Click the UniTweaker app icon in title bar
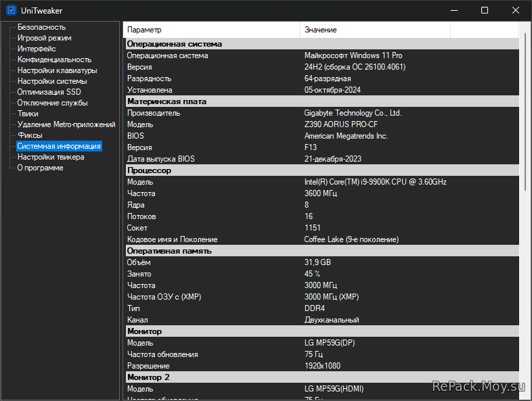Screen dimensions: 532x401 point(12,11)
